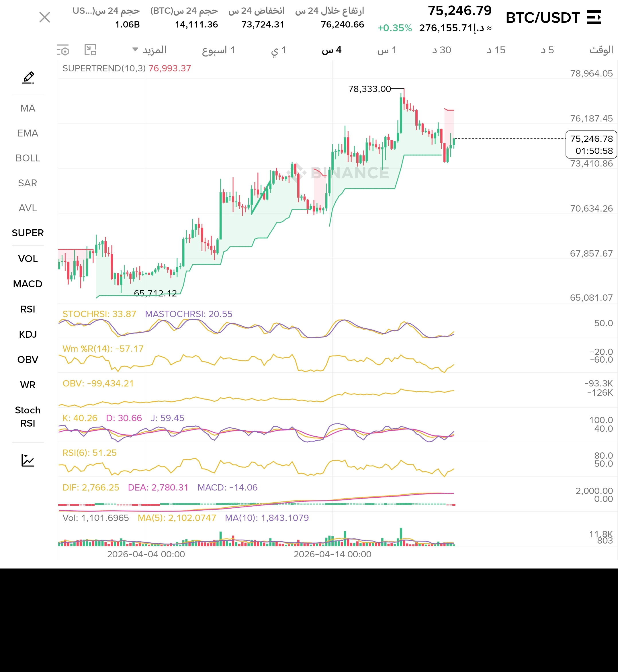The height and width of the screenshot is (672, 618).
Task: Click the chart layout resize icon
Action: pyautogui.click(x=90, y=50)
